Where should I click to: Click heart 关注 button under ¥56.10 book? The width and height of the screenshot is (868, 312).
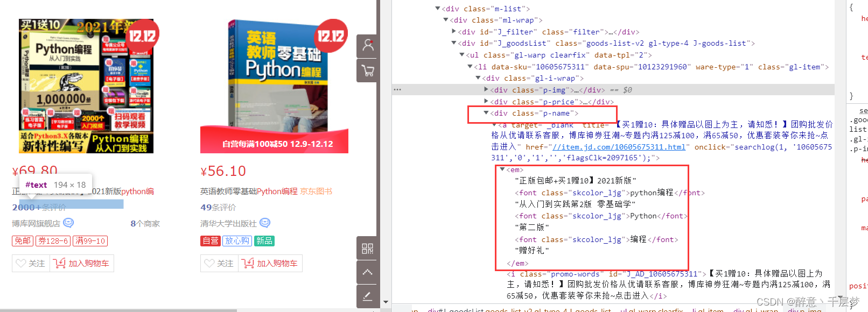219,263
